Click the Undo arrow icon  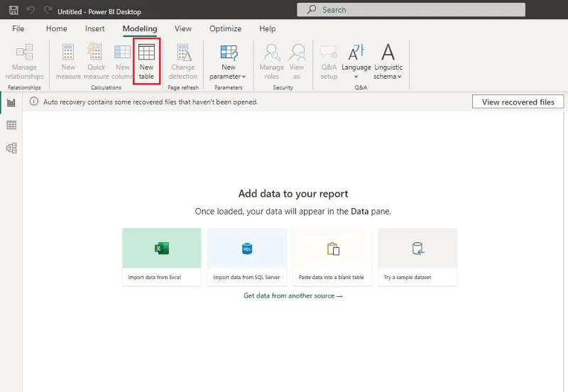(31, 10)
